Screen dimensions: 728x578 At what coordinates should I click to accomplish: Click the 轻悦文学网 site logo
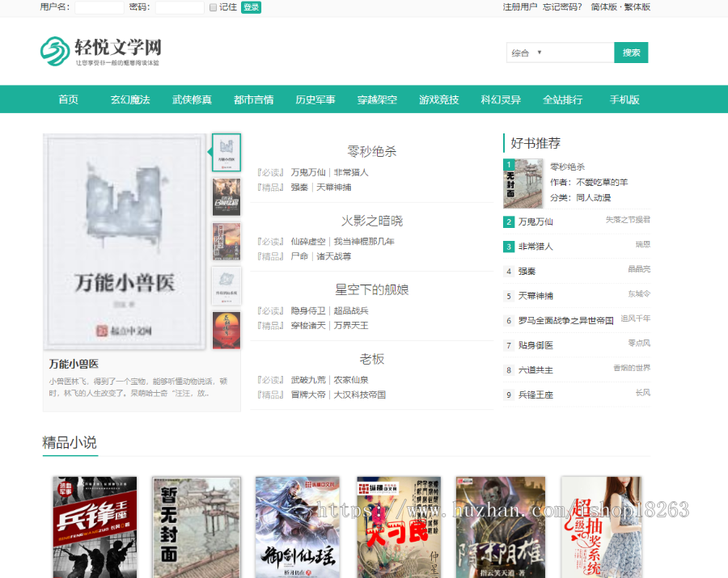[x=100, y=51]
